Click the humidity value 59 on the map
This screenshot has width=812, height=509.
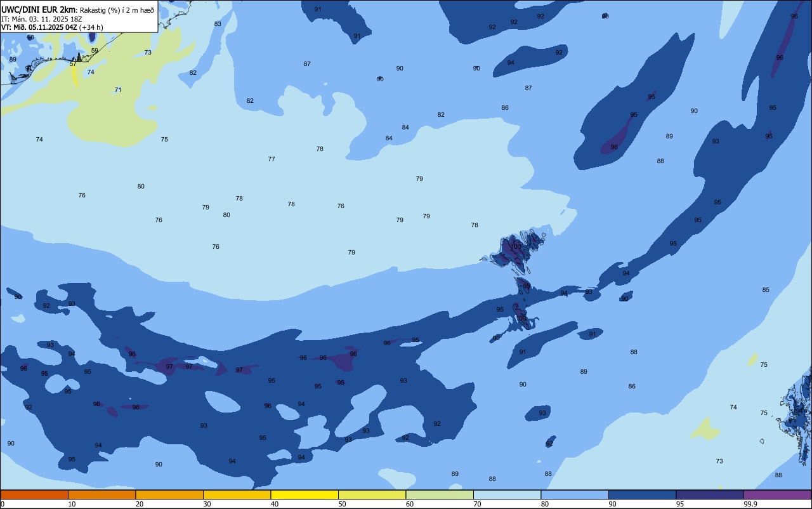pyautogui.click(x=95, y=51)
